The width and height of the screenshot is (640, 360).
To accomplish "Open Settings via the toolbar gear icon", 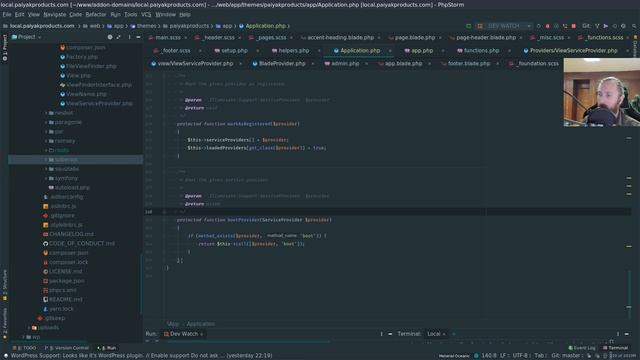I will [x=623, y=26].
